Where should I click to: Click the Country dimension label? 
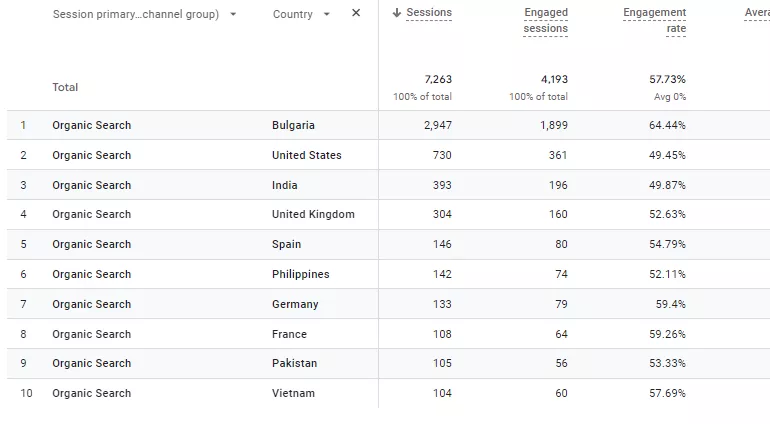pos(293,14)
